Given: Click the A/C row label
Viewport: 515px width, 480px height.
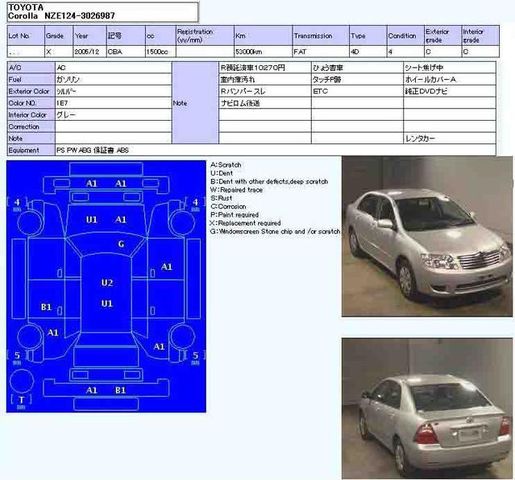Looking at the screenshot, I should pos(31,68).
